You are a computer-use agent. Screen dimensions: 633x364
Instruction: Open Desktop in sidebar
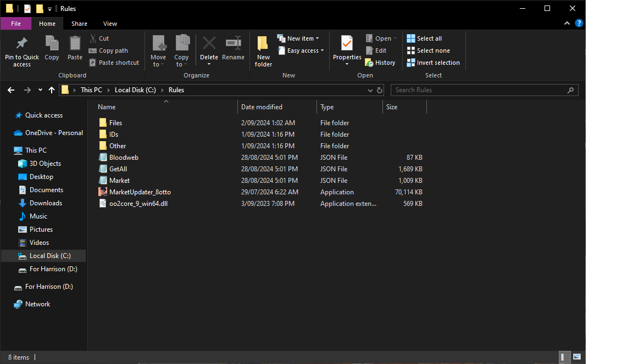[x=36, y=177]
